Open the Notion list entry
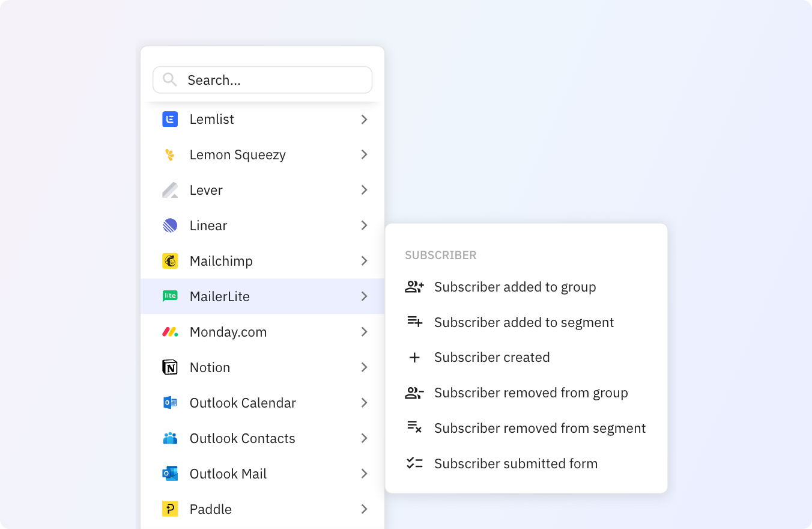 (x=262, y=367)
